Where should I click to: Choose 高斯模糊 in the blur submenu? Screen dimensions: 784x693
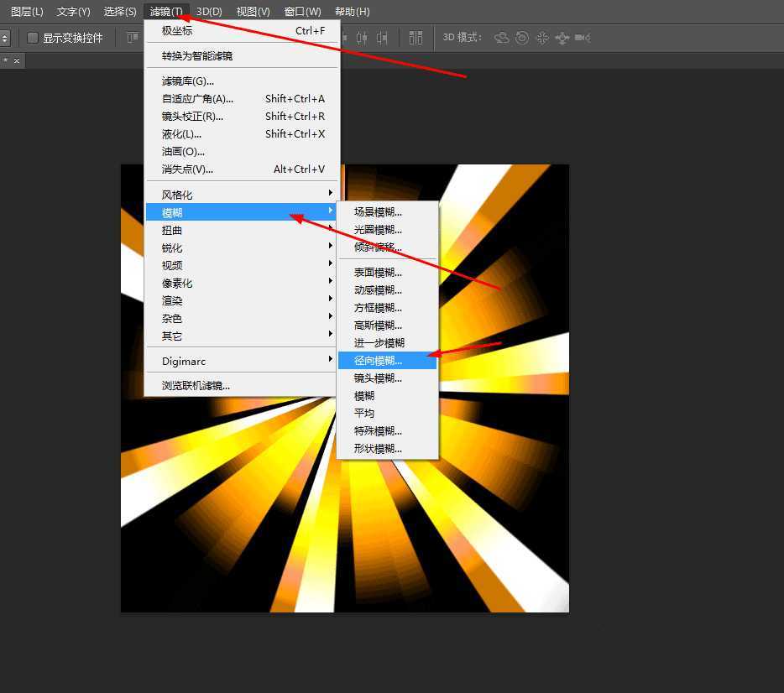(378, 325)
